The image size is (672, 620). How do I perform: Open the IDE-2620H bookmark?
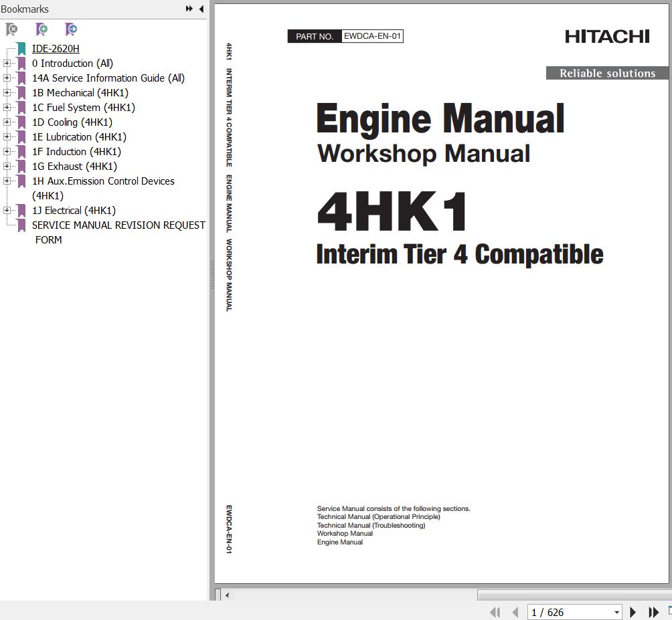[x=56, y=49]
